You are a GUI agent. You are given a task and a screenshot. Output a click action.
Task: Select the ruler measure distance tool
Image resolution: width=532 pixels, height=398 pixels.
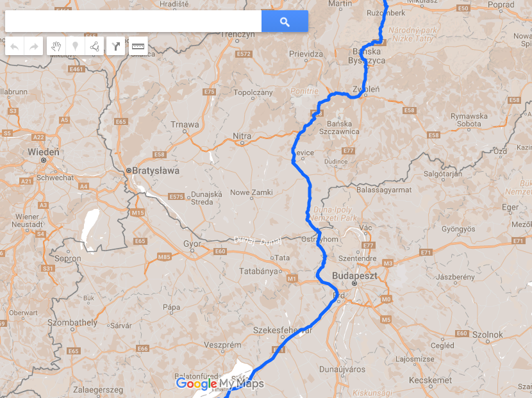[138, 46]
